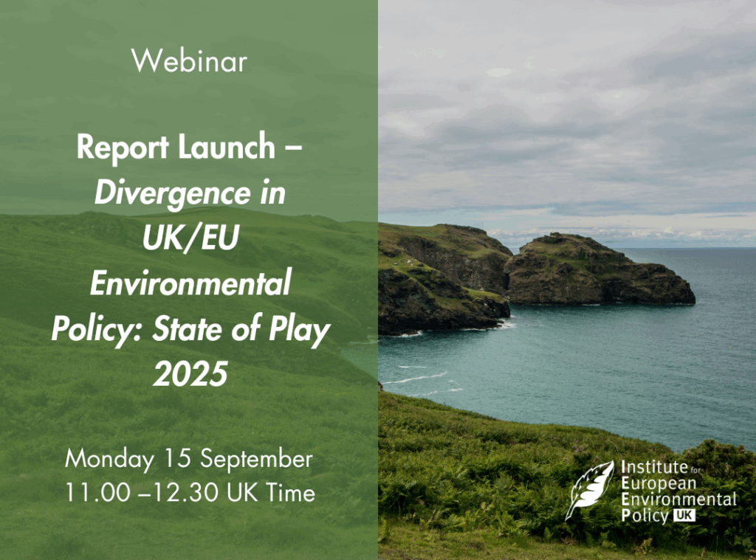
Task: Select the word 'Environmental' in the report title
Action: click(189, 286)
